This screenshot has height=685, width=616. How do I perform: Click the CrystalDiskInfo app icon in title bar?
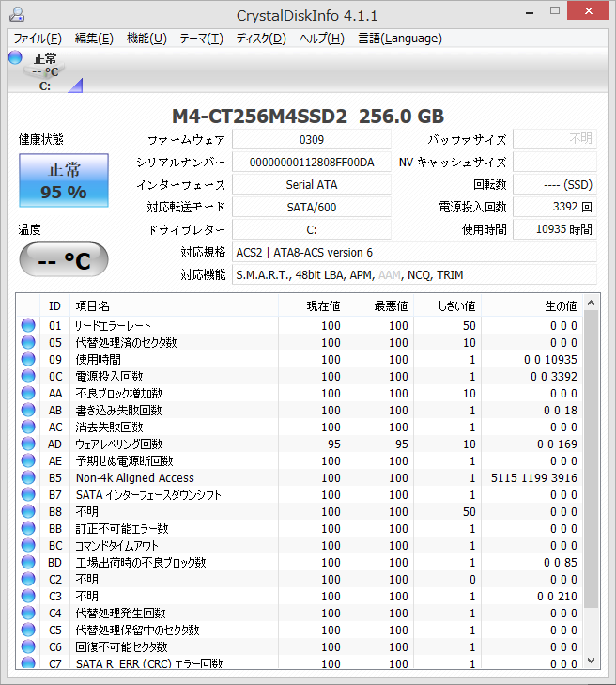click(x=17, y=14)
